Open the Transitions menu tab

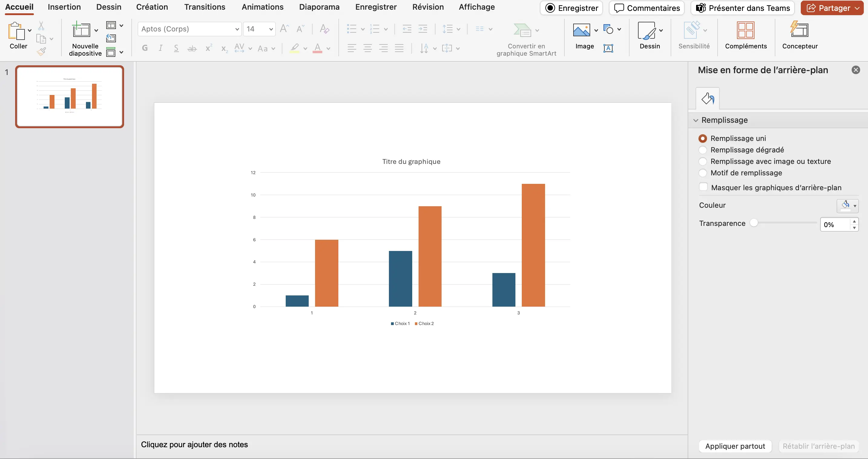click(x=204, y=8)
